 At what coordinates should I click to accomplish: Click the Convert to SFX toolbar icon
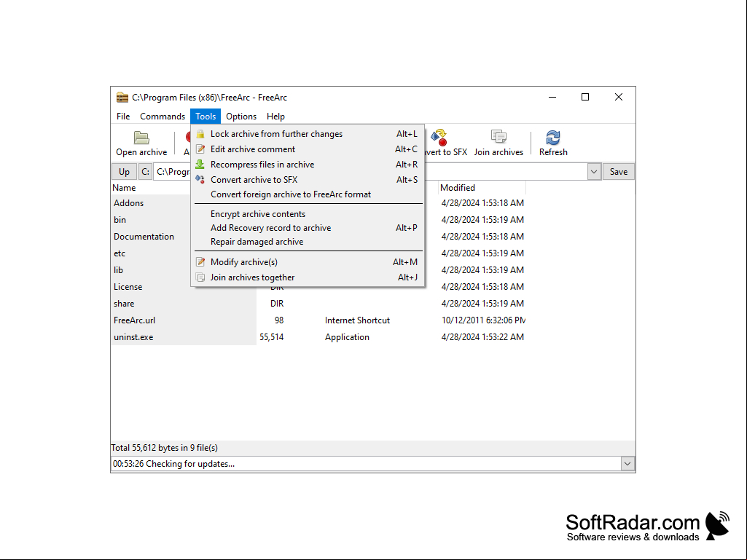point(439,138)
